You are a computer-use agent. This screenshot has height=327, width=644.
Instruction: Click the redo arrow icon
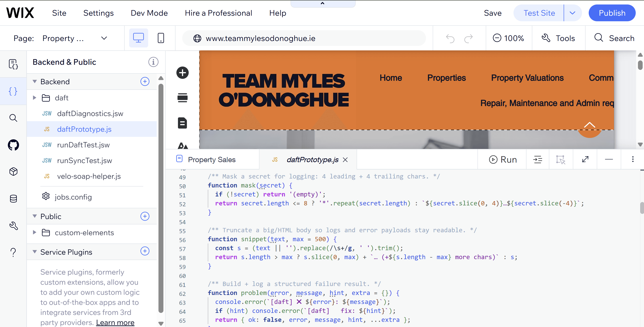469,38
